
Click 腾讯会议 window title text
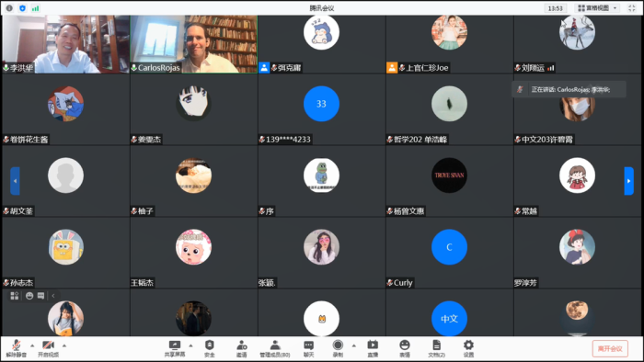pyautogui.click(x=322, y=7)
